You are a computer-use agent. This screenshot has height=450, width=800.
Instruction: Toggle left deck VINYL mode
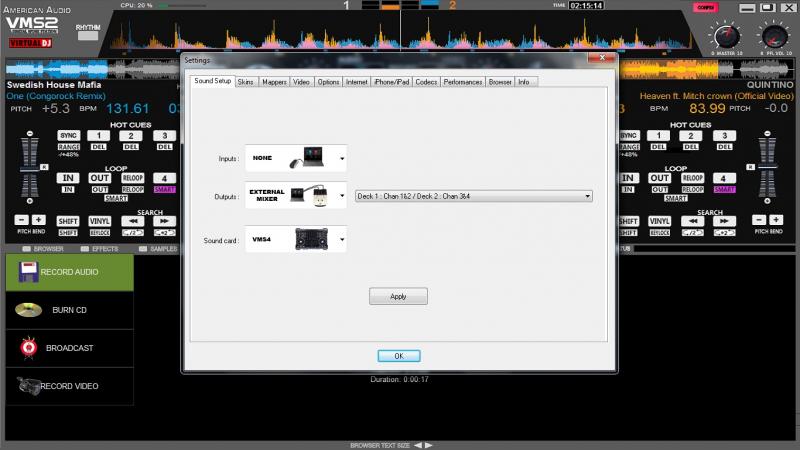[99, 221]
